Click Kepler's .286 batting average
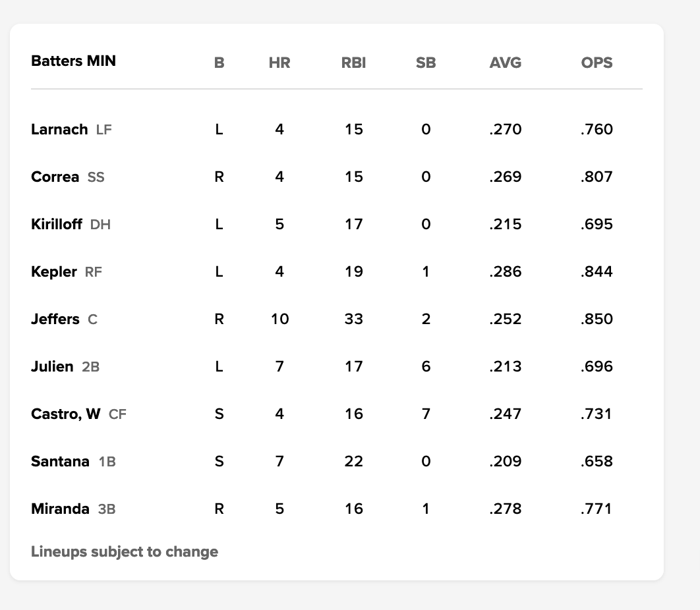The width and height of the screenshot is (700, 610). (506, 271)
